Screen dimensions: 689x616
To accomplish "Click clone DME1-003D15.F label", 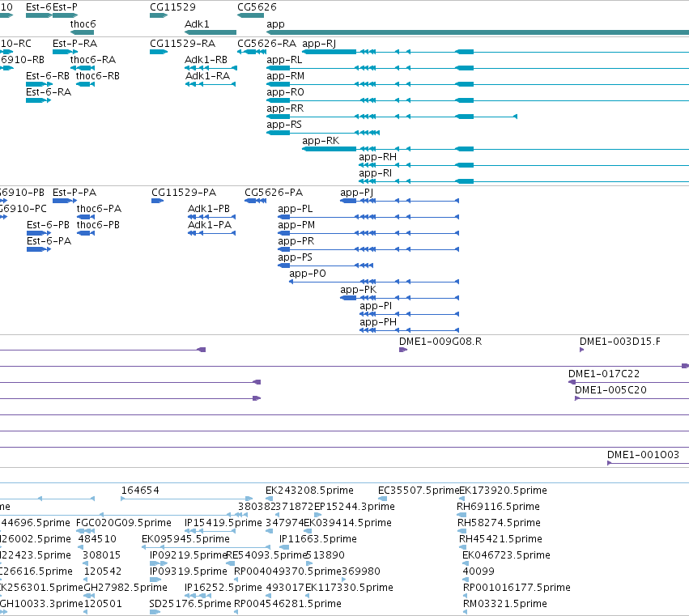I will pyautogui.click(x=619, y=342).
